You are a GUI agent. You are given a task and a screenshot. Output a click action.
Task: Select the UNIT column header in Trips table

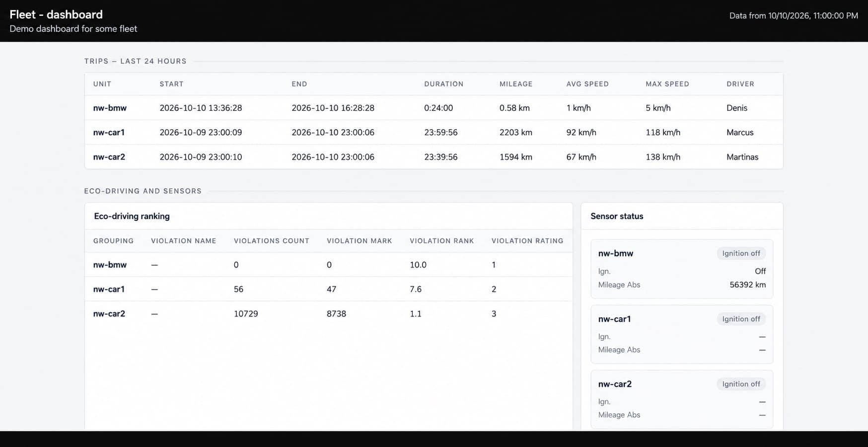[x=102, y=84]
